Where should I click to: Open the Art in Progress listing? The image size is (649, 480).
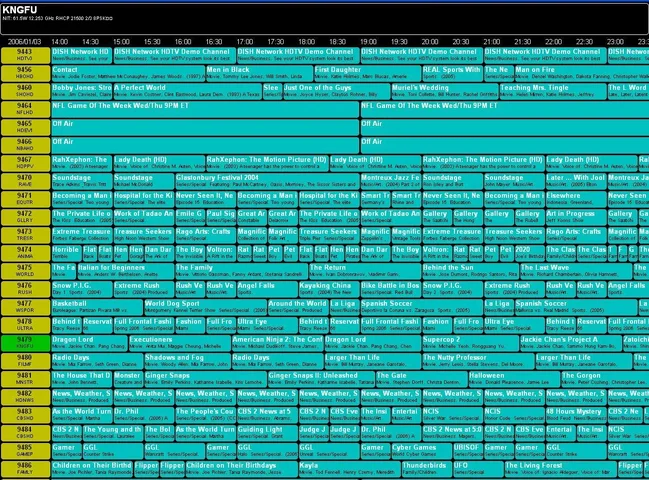point(576,217)
